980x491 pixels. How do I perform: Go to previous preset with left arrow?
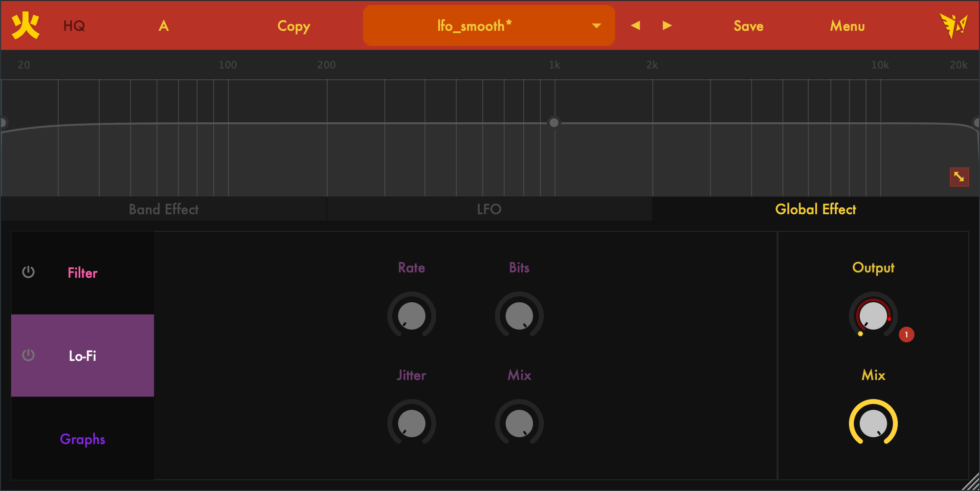635,25
